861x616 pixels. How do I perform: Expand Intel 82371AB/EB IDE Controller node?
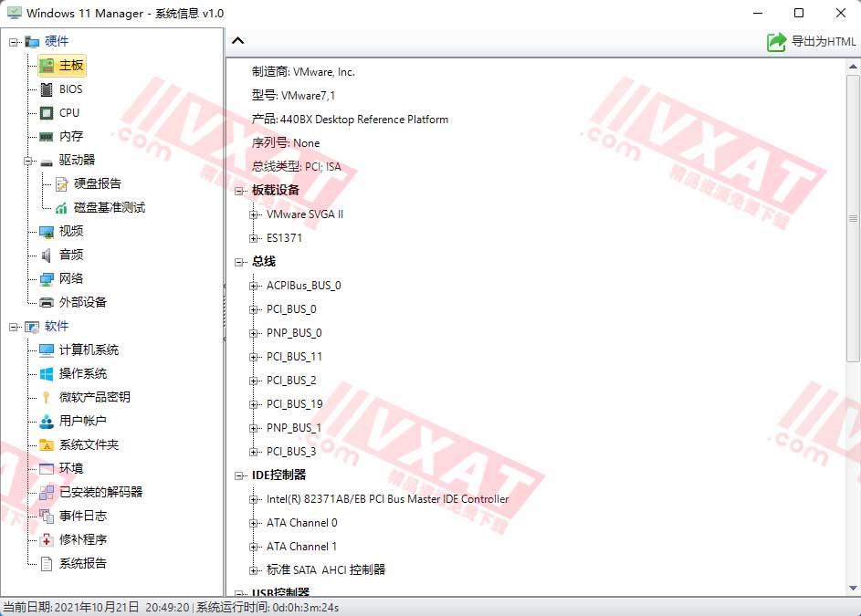click(254, 499)
